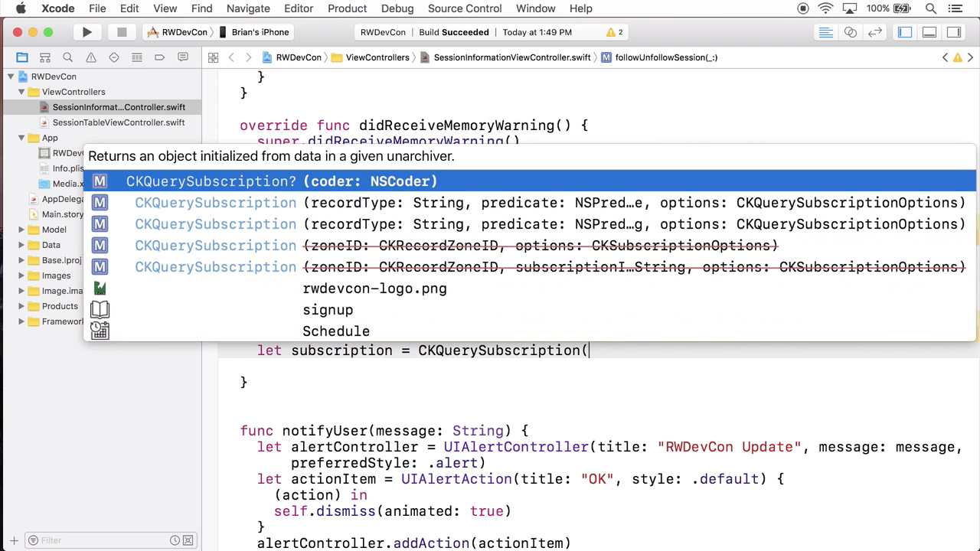Viewport: 980px width, 551px height.
Task: Open Spotlight search in menu bar
Action: click(931, 8)
